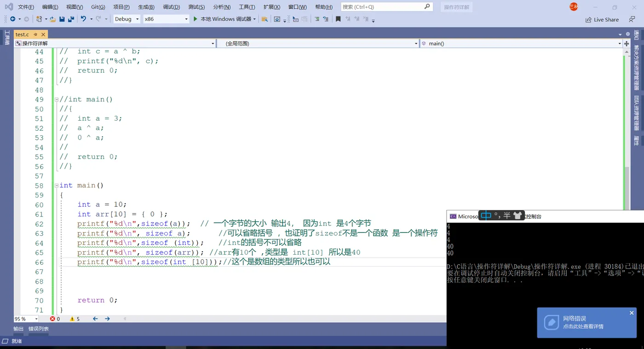Click the camera snapshot toolbar icon
This screenshot has height=349, width=644.
pos(277,19)
